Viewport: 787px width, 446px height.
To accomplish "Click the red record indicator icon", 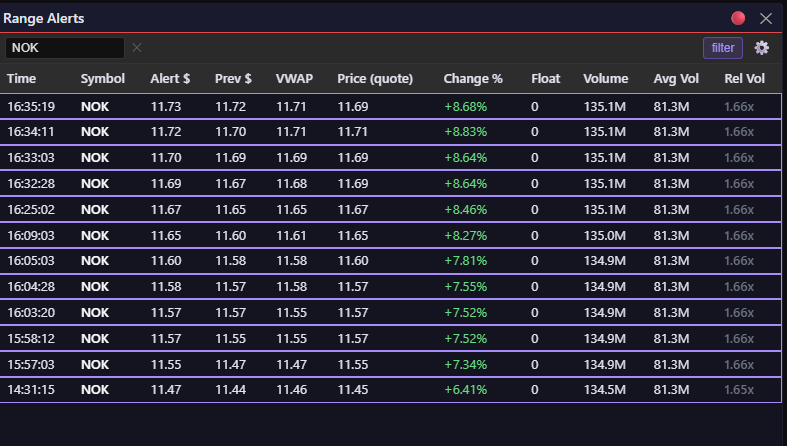I will pos(738,18).
